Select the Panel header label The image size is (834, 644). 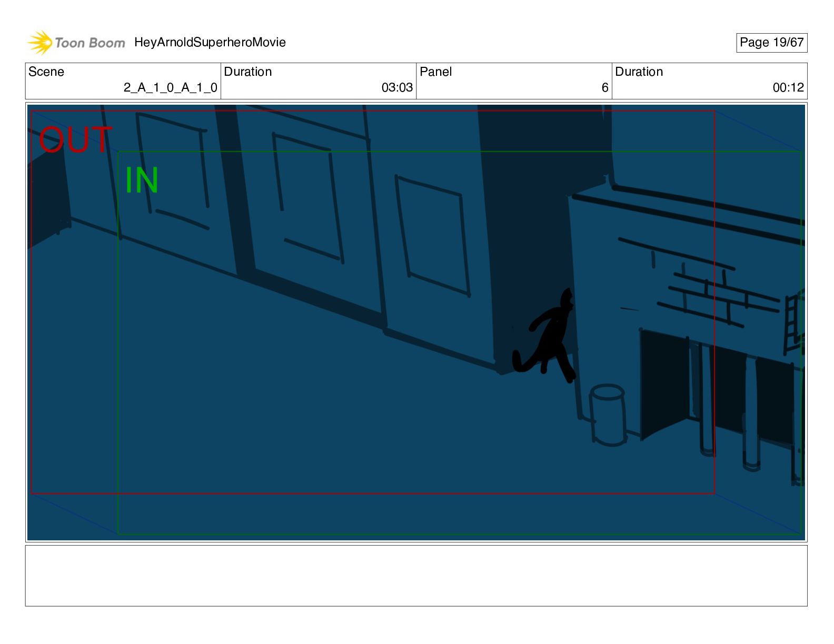point(436,72)
